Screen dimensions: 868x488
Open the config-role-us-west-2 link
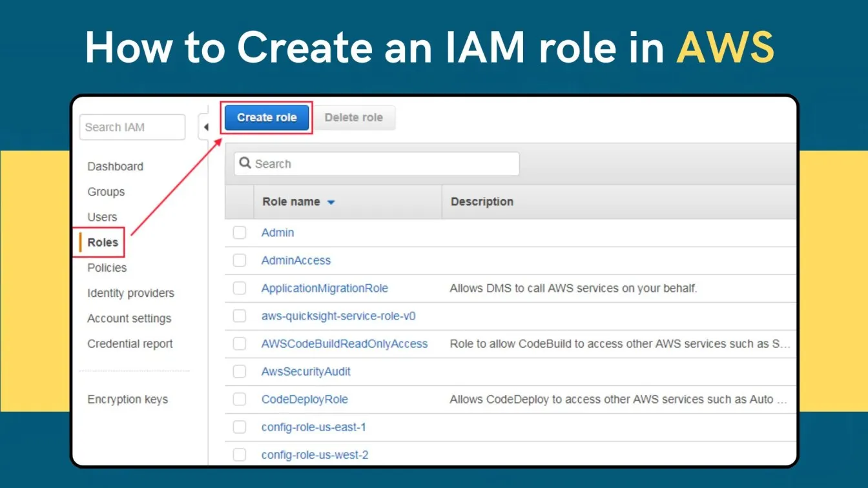tap(315, 455)
